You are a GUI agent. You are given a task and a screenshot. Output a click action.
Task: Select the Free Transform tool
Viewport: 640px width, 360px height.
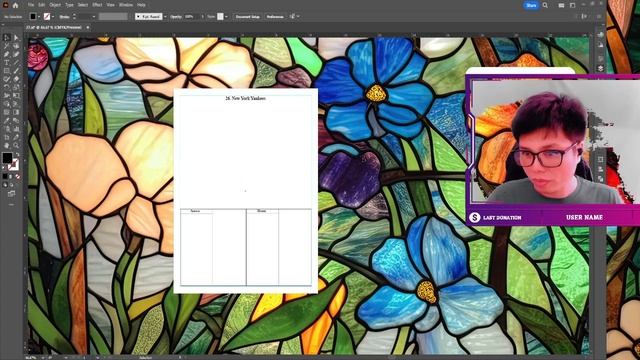(x=16, y=95)
